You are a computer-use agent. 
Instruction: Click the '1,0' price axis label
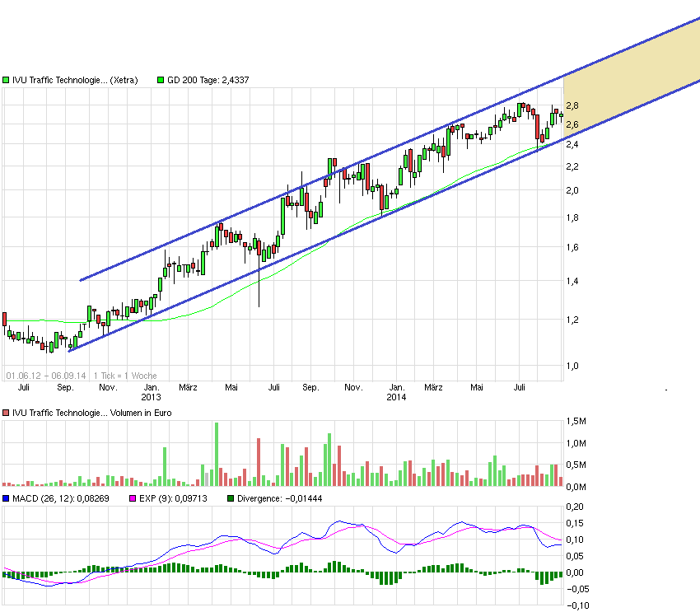pos(572,366)
